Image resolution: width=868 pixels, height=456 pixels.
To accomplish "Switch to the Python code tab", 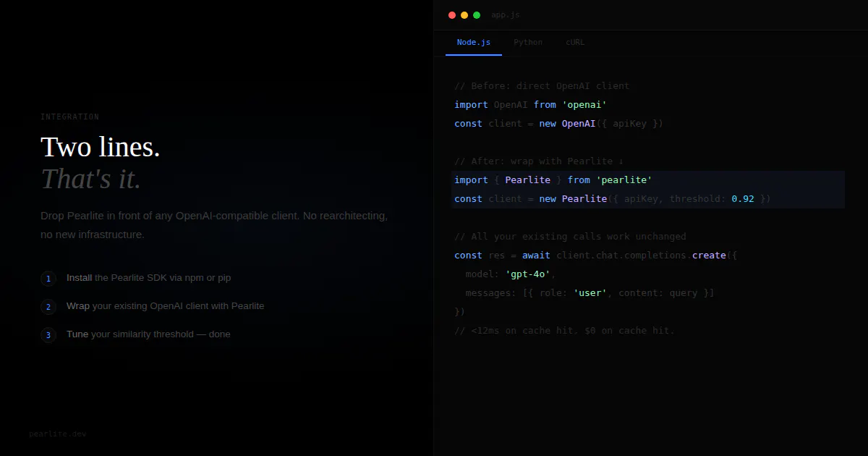I will 528,42.
